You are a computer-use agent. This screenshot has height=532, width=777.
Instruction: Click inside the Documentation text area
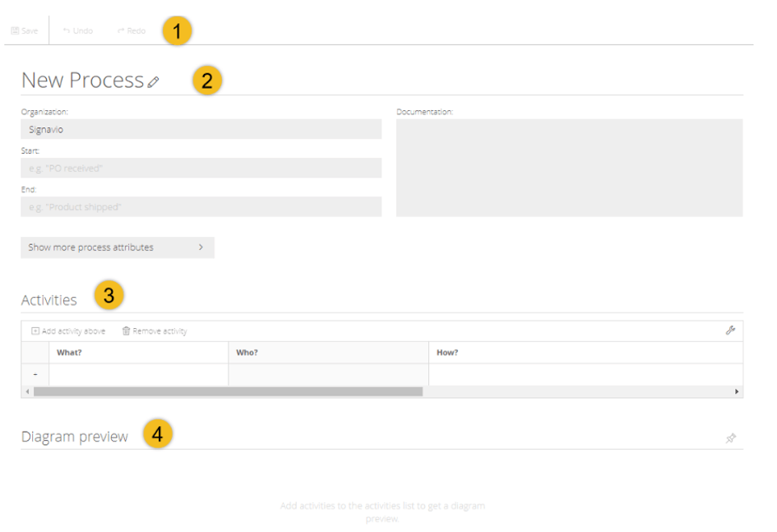pyautogui.click(x=569, y=168)
